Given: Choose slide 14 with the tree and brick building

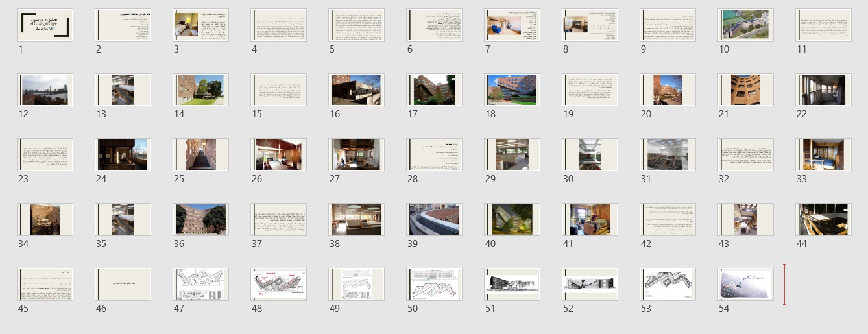Looking at the screenshot, I should point(200,89).
